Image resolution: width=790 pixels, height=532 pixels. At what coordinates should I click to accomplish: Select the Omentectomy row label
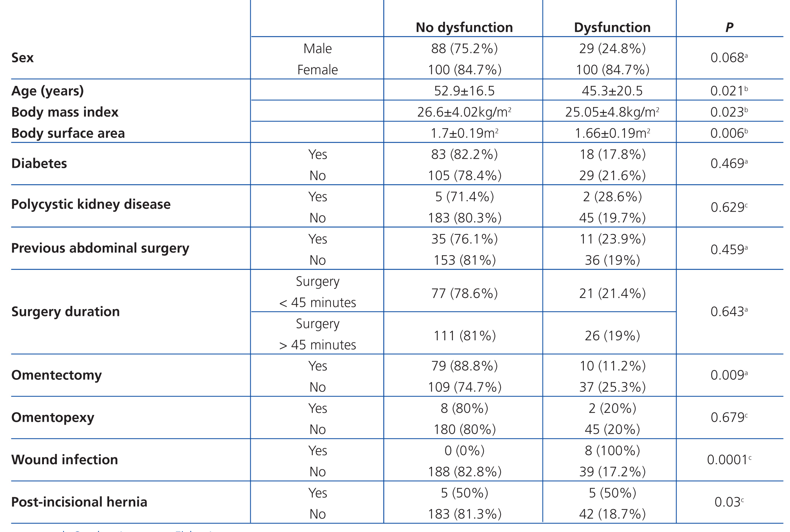[x=57, y=375]
